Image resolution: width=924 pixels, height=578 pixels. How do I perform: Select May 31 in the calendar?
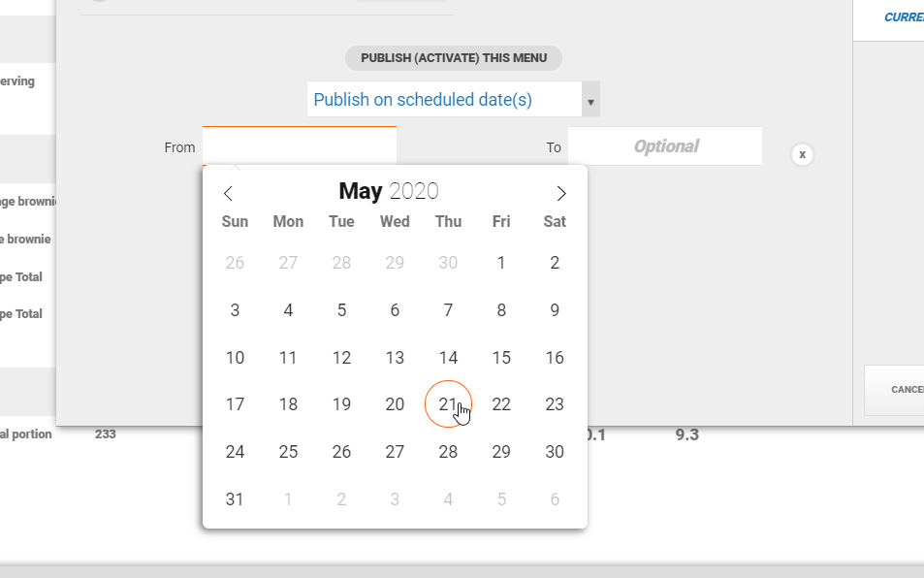coord(235,499)
